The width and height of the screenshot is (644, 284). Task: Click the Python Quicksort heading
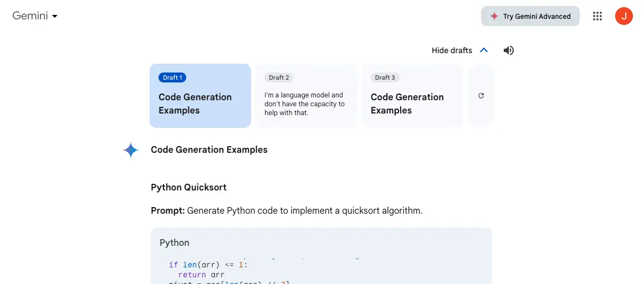click(188, 187)
